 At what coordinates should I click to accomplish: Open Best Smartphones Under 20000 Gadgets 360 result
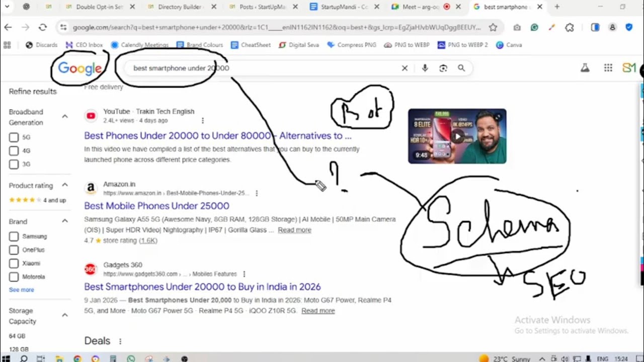pos(202,287)
